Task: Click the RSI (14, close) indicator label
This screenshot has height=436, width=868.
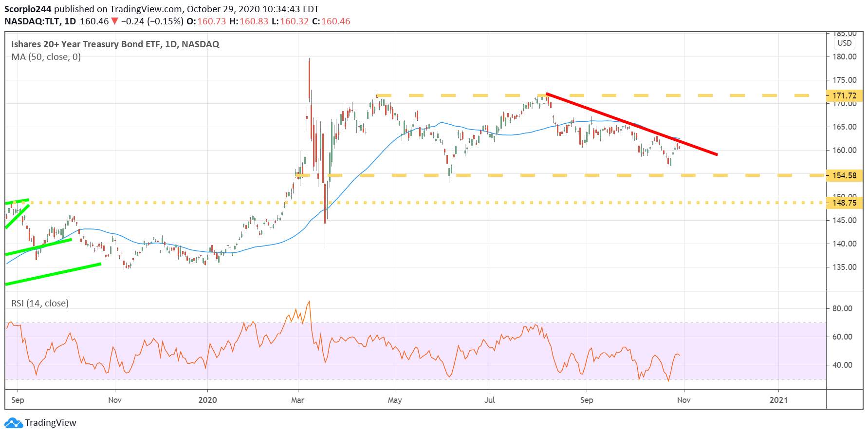Action: [40, 303]
